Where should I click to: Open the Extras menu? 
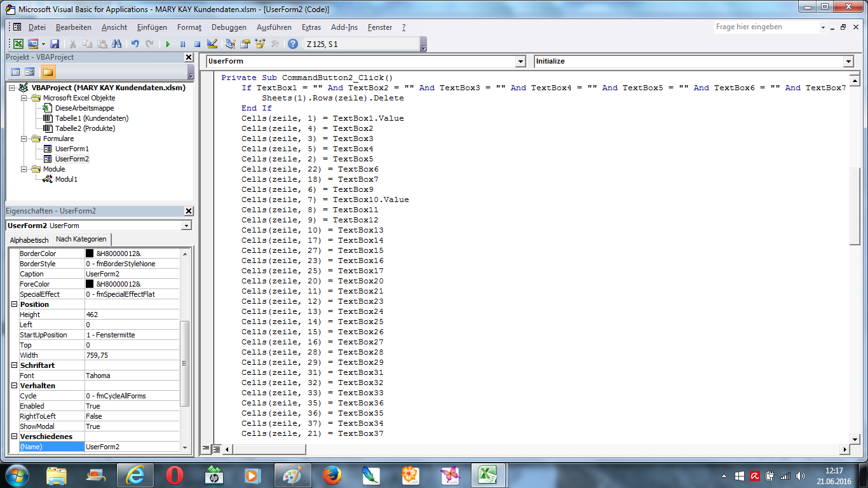click(311, 27)
